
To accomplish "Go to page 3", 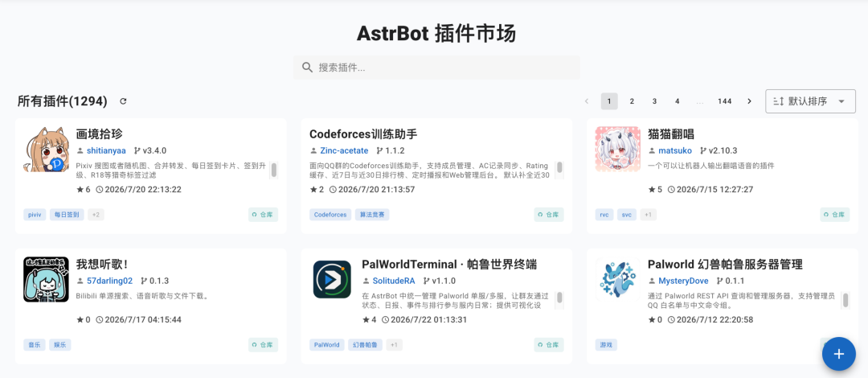I will (x=654, y=101).
